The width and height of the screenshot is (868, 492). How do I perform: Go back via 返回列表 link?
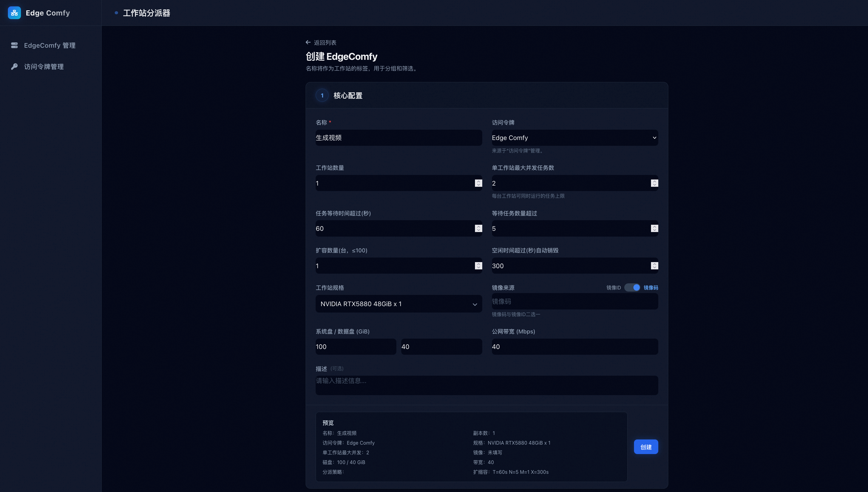[325, 43]
